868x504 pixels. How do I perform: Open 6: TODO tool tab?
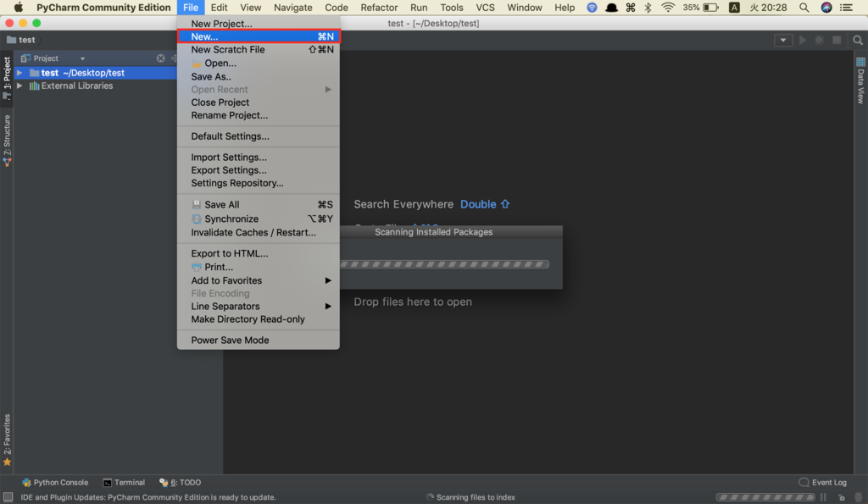click(180, 483)
